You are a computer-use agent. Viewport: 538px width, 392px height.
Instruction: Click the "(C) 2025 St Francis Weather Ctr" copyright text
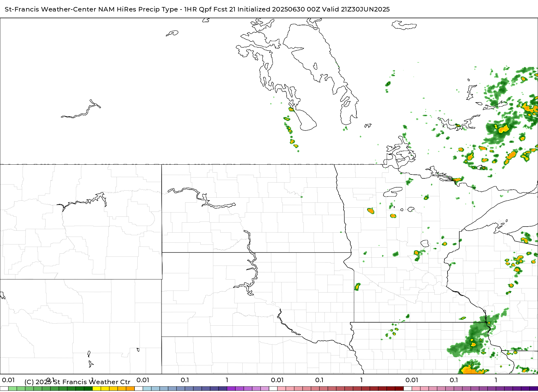(x=77, y=382)
